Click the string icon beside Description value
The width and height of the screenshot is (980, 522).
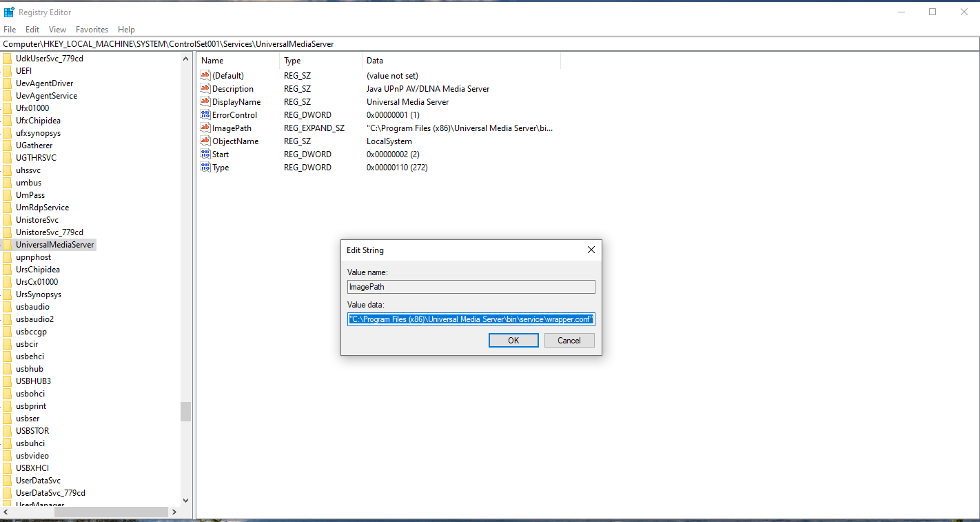[x=205, y=88]
